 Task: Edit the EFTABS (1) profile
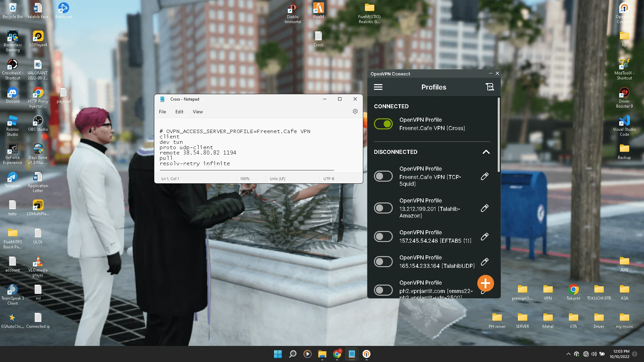485,237
